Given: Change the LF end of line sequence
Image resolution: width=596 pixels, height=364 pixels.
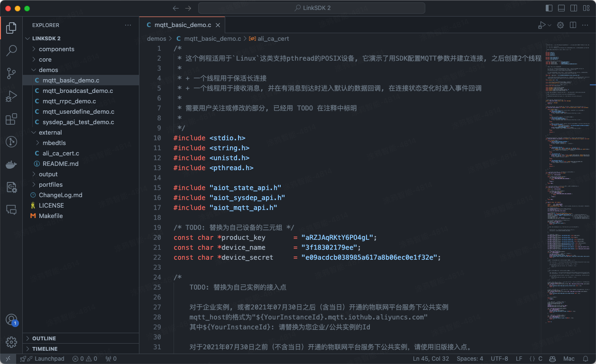Looking at the screenshot, I should (x=519, y=359).
